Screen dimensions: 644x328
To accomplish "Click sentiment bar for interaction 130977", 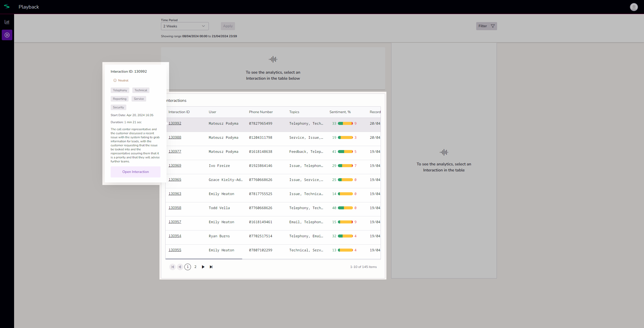I will (345, 152).
